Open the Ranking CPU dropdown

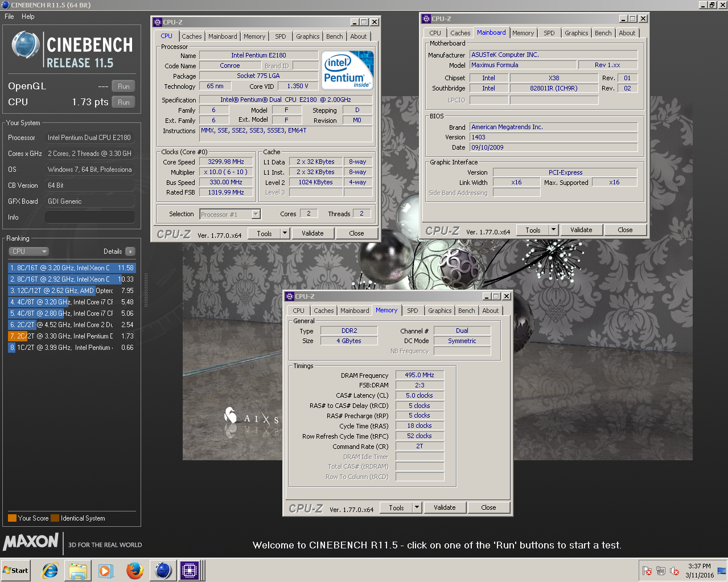28,251
